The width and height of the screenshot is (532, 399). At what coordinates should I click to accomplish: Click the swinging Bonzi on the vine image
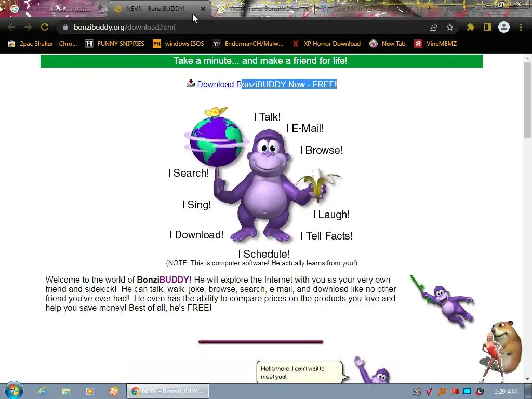443,301
